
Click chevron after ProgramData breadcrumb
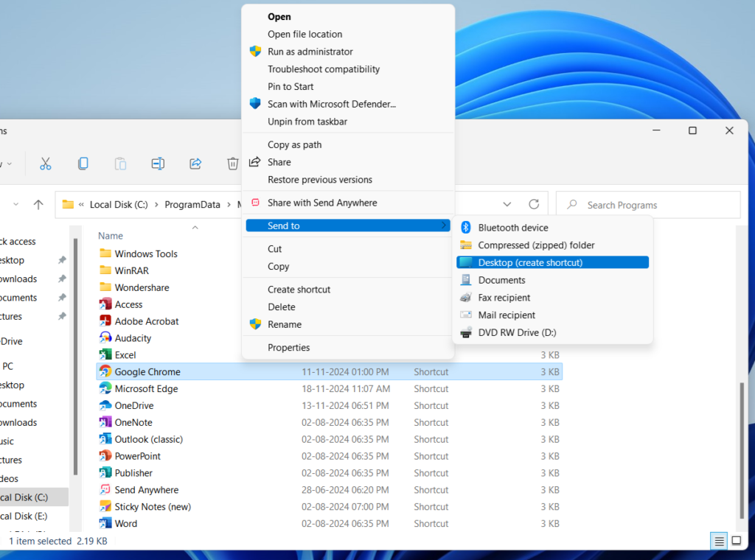coord(229,205)
